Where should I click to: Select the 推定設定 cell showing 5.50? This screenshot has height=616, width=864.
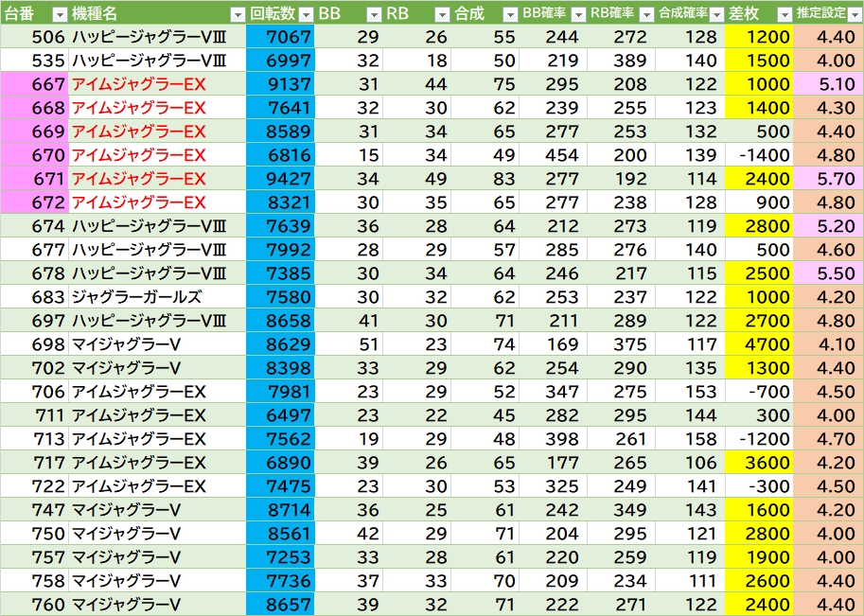tap(829, 273)
